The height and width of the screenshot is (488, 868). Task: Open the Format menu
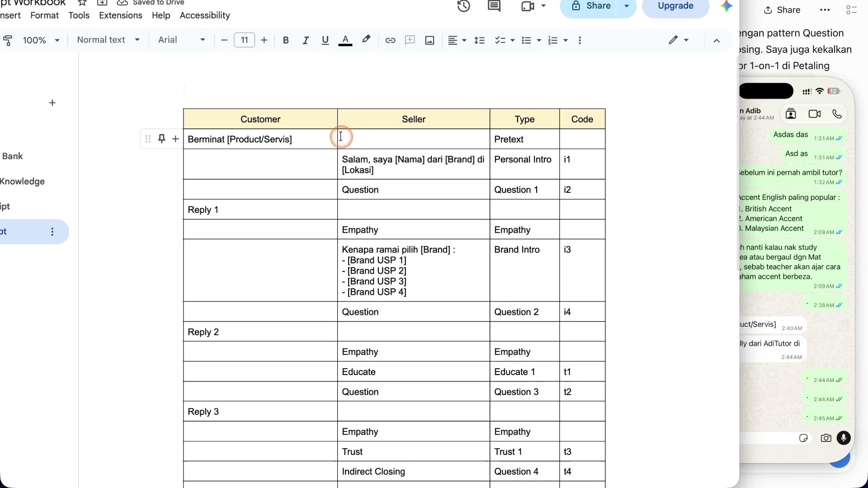[x=44, y=15]
